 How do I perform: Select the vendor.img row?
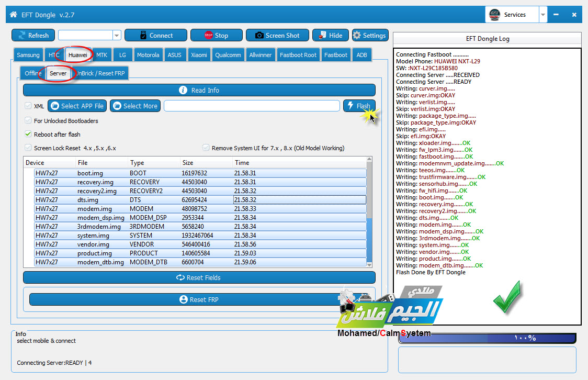tap(200, 244)
